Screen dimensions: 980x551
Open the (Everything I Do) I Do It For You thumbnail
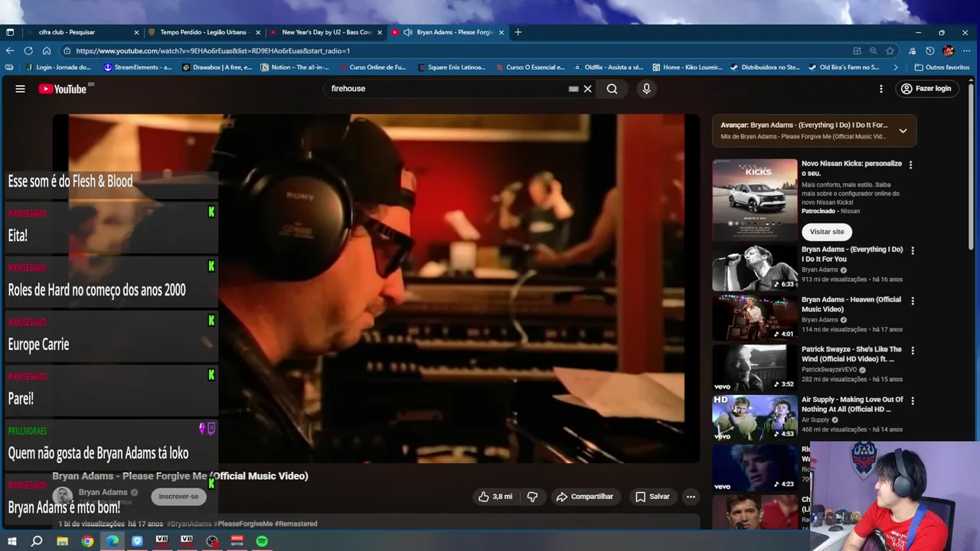tap(755, 268)
